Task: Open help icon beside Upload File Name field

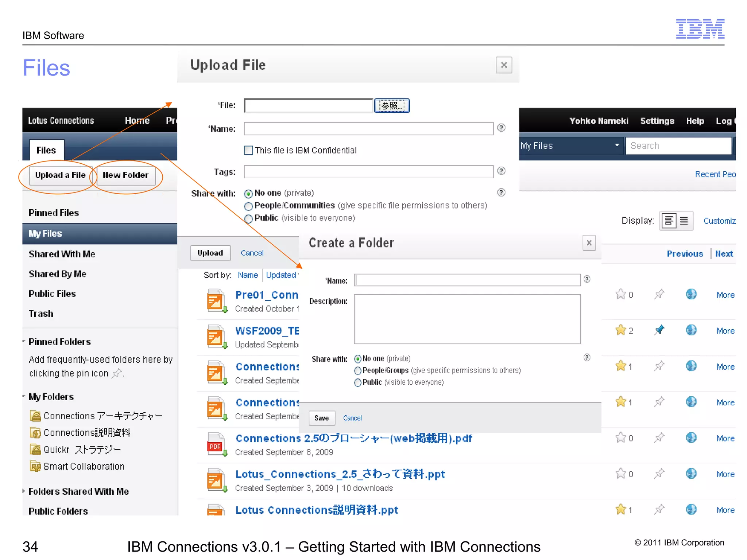Action: coord(501,128)
